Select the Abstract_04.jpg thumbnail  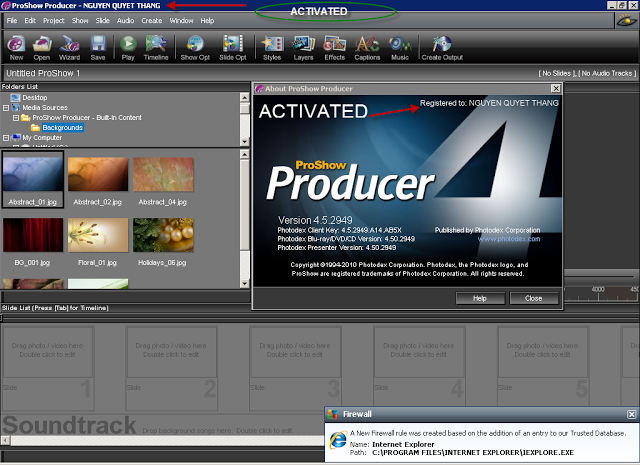point(163,180)
